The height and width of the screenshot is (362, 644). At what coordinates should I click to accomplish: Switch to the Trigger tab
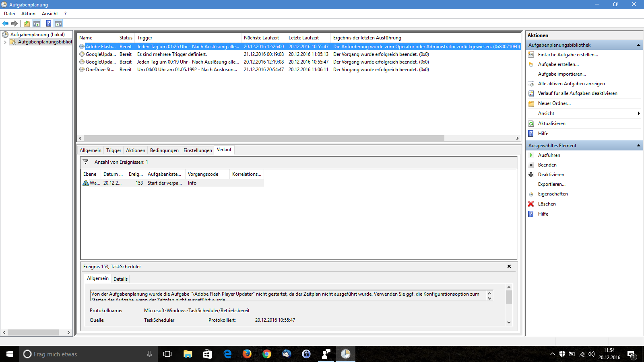[x=114, y=150]
